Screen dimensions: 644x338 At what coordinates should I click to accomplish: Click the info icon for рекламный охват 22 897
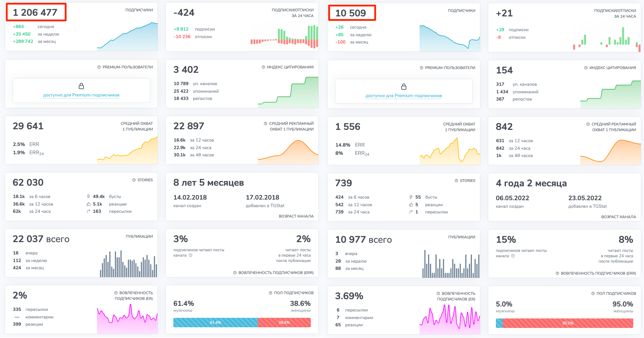(x=265, y=124)
